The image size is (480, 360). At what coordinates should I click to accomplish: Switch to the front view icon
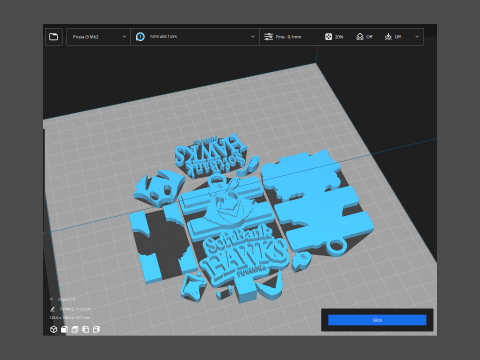[x=64, y=330]
